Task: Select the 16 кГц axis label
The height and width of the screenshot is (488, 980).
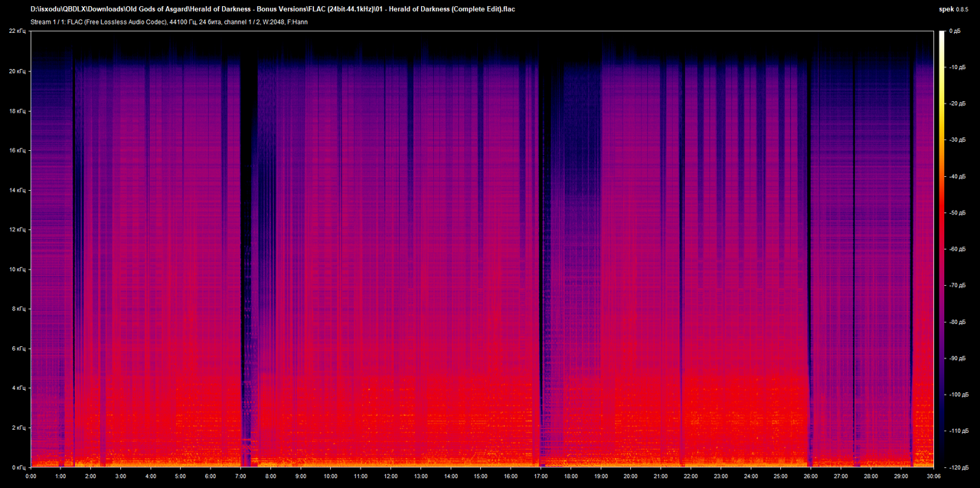Action: pos(18,150)
